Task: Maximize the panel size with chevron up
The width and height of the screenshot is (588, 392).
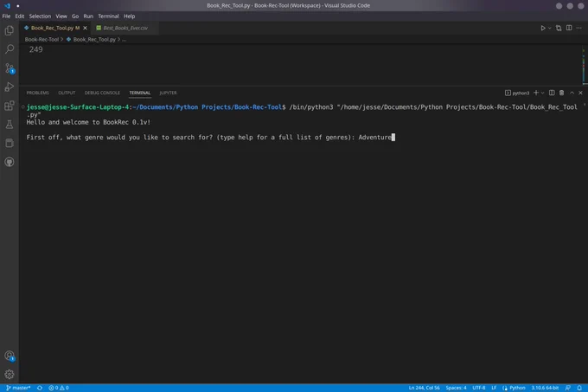Action: point(572,93)
